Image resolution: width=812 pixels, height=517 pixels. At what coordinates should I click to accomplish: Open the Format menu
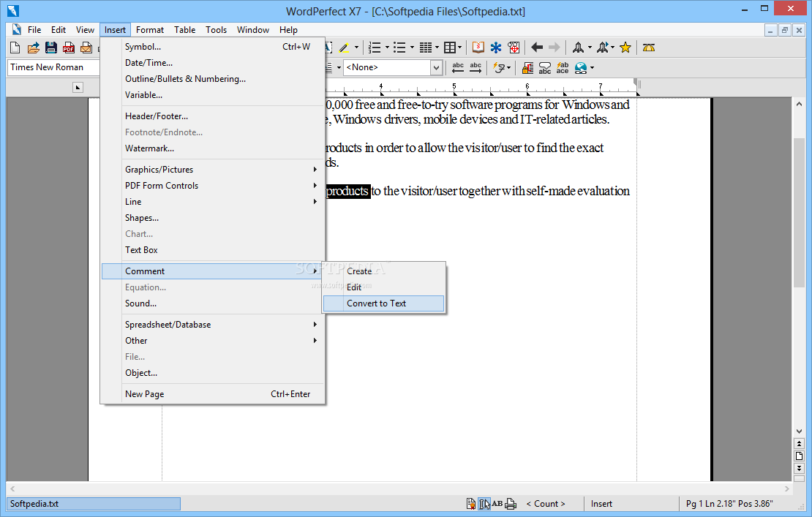(150, 30)
